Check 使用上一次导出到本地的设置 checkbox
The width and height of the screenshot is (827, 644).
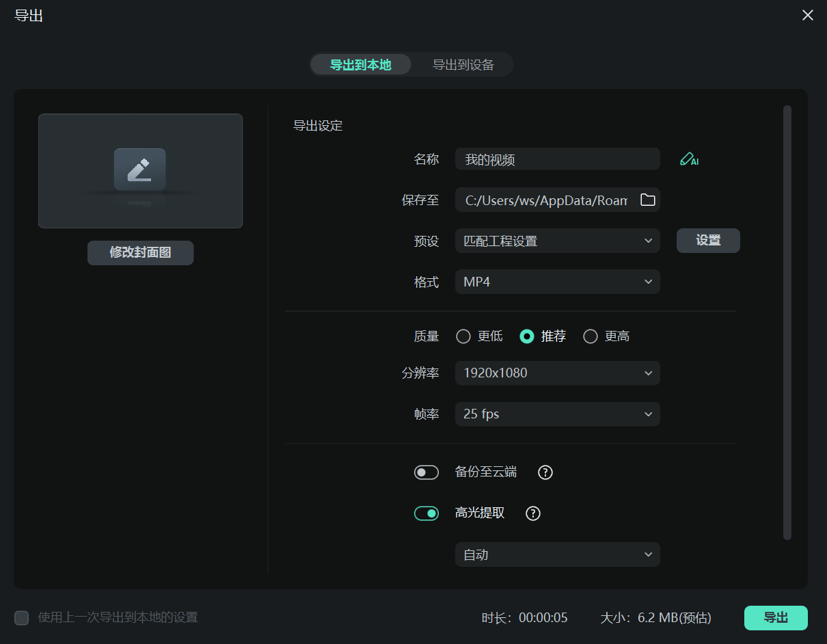coord(22,618)
